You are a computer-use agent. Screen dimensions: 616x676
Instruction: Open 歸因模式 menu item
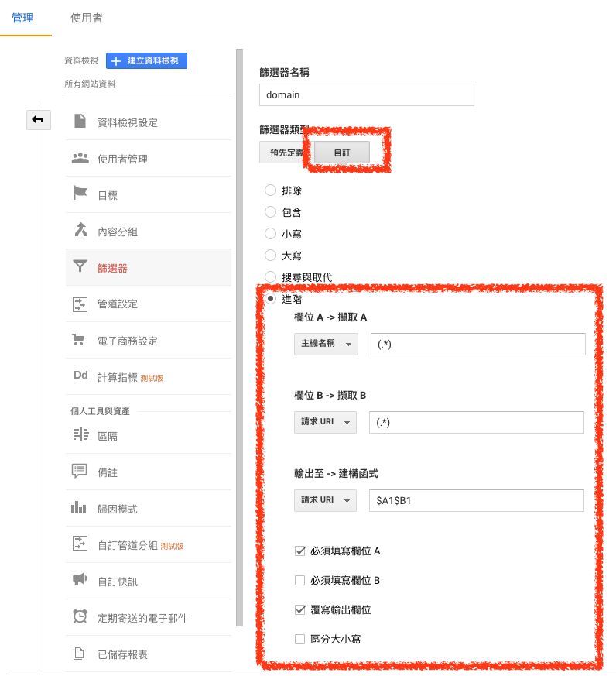point(148,509)
